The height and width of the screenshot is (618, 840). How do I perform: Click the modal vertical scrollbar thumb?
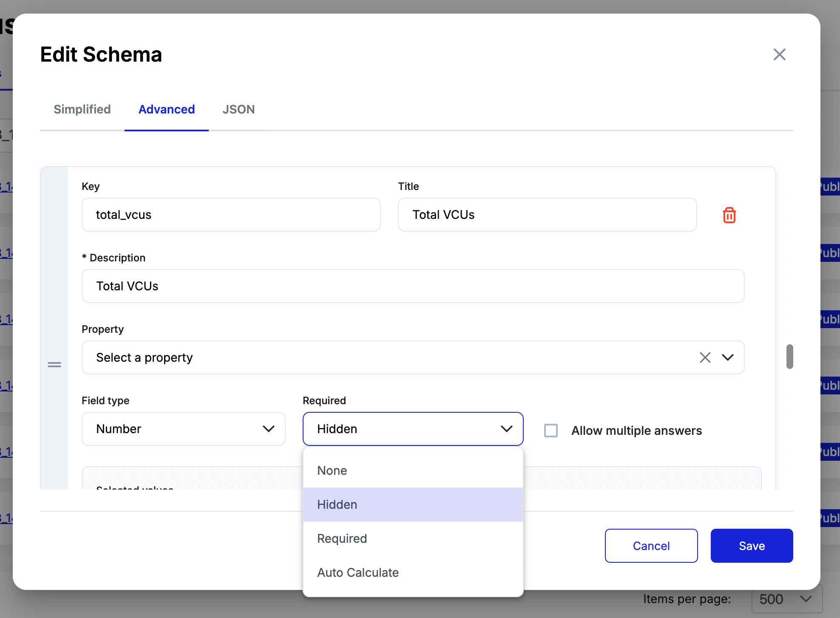[x=790, y=356]
